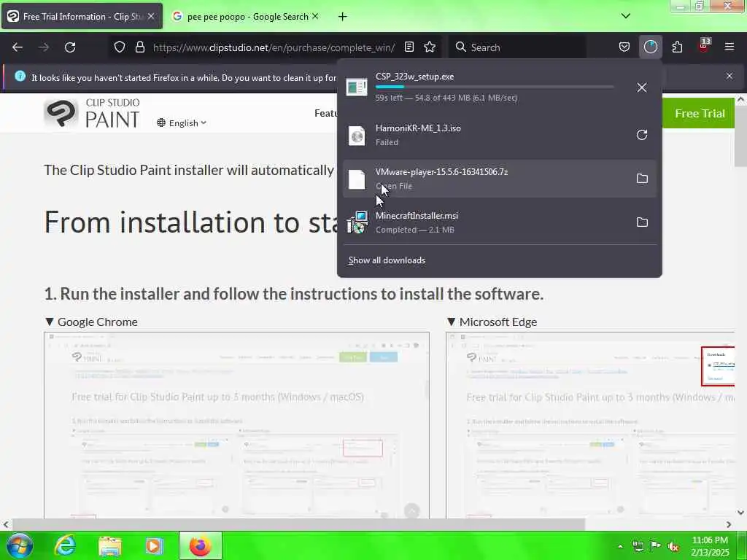This screenshot has width=747, height=560.
Task: Show VMware-player file in folder
Action: click(642, 179)
